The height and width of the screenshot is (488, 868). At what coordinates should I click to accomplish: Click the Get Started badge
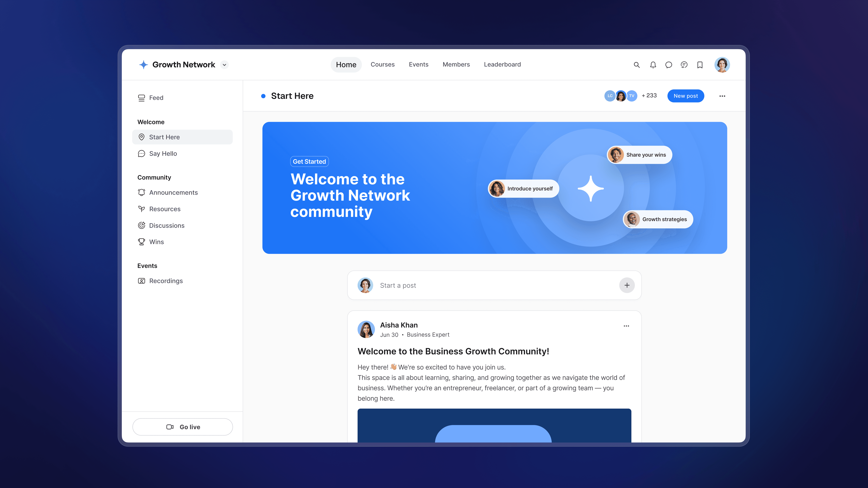(309, 162)
